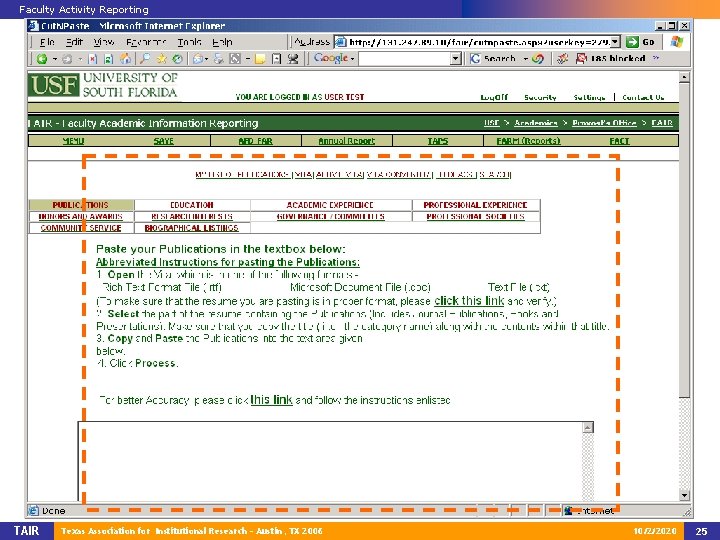720x540 pixels.
Task: Click the page icon in Address bar
Action: tap(340, 42)
